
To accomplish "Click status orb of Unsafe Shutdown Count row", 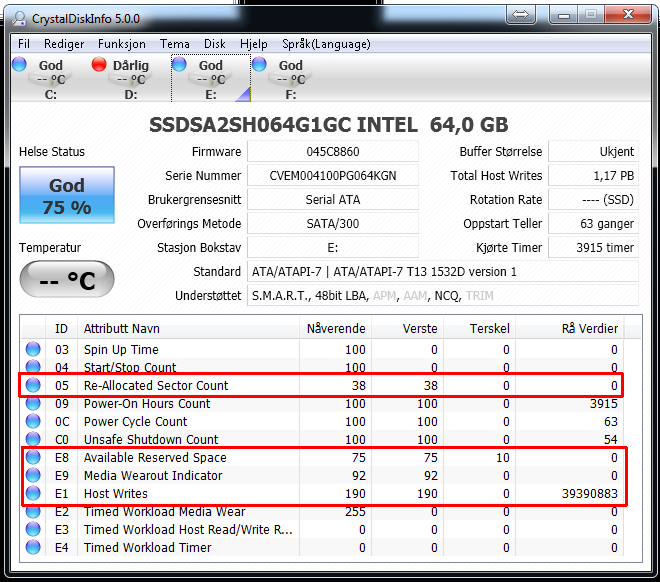I will pos(33,438).
